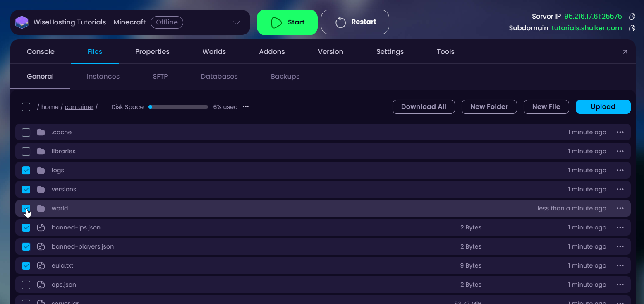Check the libraries folder checkbox

[26, 152]
